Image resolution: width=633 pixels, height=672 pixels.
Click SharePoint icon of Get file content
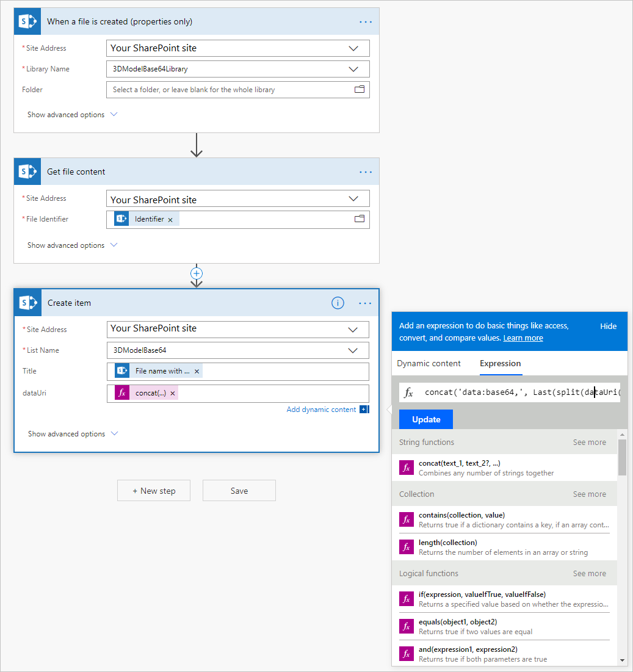tap(27, 172)
